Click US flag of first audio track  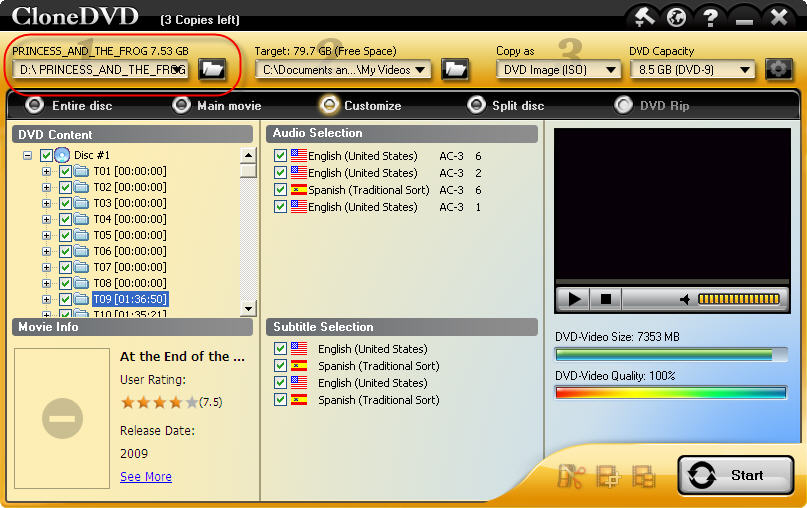point(299,155)
